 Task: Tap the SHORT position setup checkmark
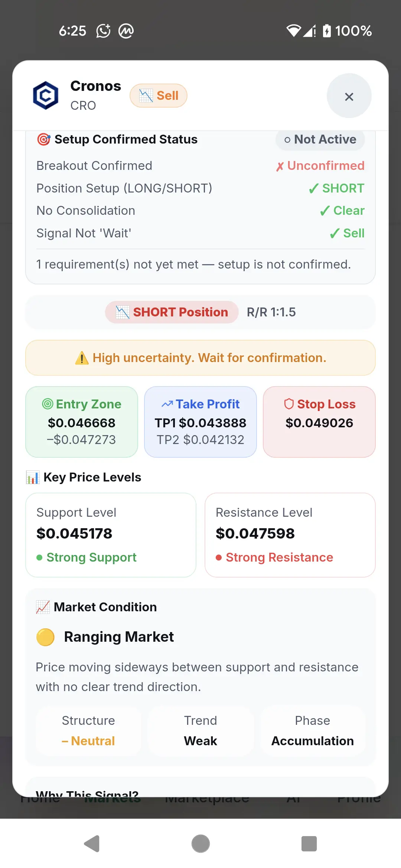[x=314, y=188]
